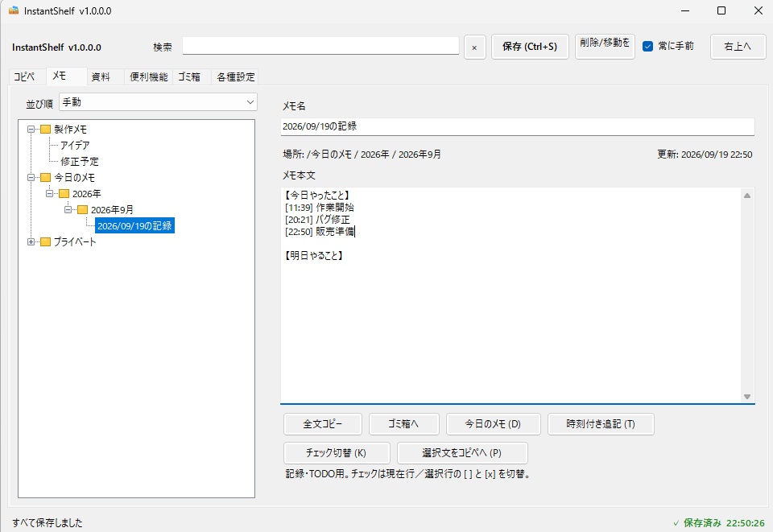Click the line [22:50] 販売準備
The height and width of the screenshot is (532, 773).
[320, 232]
